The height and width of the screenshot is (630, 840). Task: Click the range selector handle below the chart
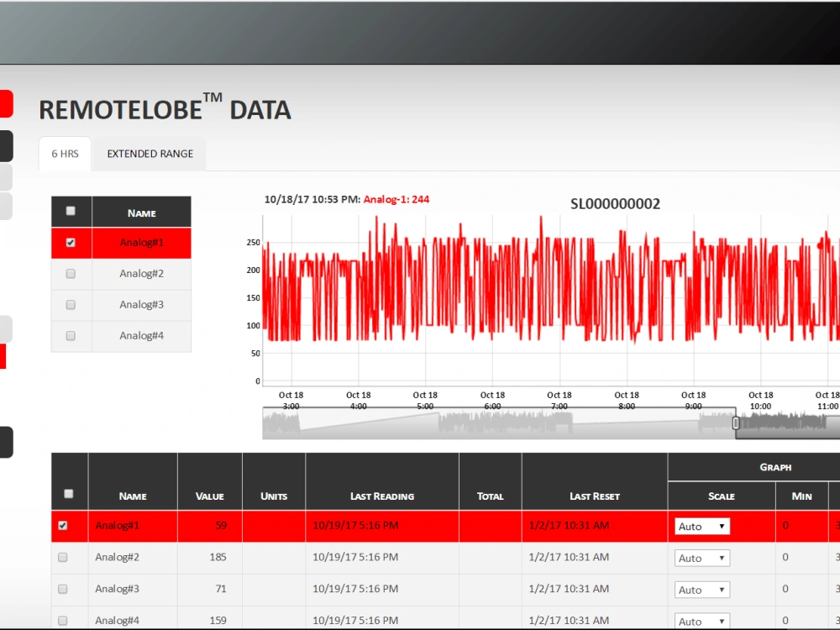[736, 423]
